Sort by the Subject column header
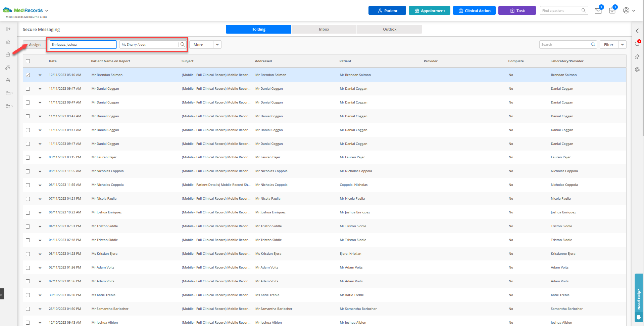This screenshot has width=644, height=326. (x=187, y=61)
